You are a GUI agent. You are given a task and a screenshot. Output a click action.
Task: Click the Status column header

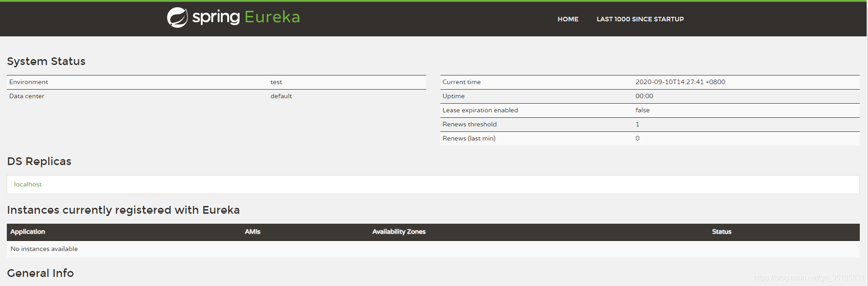(721, 231)
